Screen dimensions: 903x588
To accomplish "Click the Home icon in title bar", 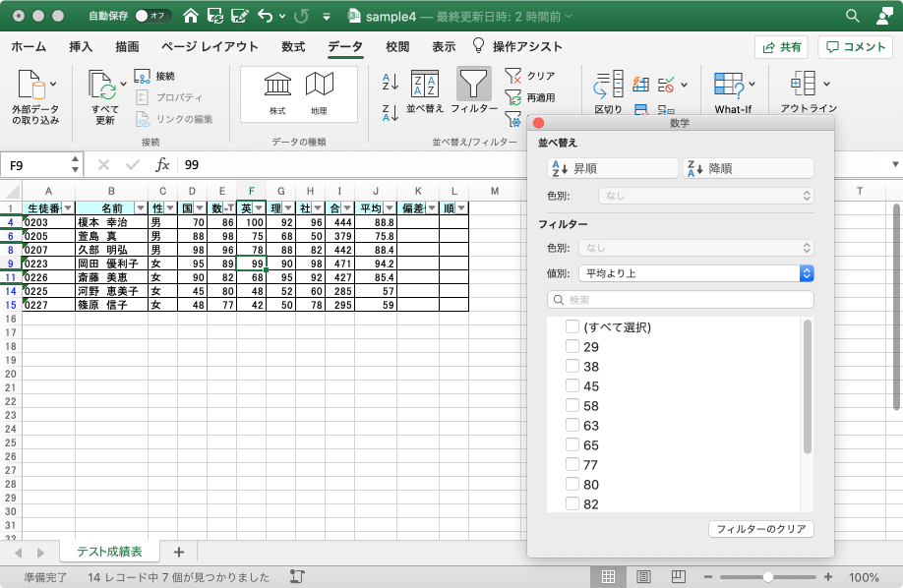I will (x=191, y=16).
